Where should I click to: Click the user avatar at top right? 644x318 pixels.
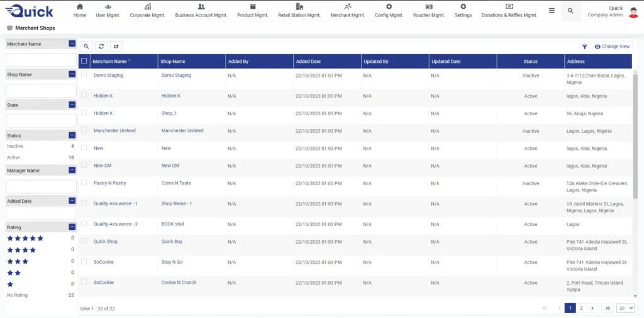pyautogui.click(x=633, y=12)
